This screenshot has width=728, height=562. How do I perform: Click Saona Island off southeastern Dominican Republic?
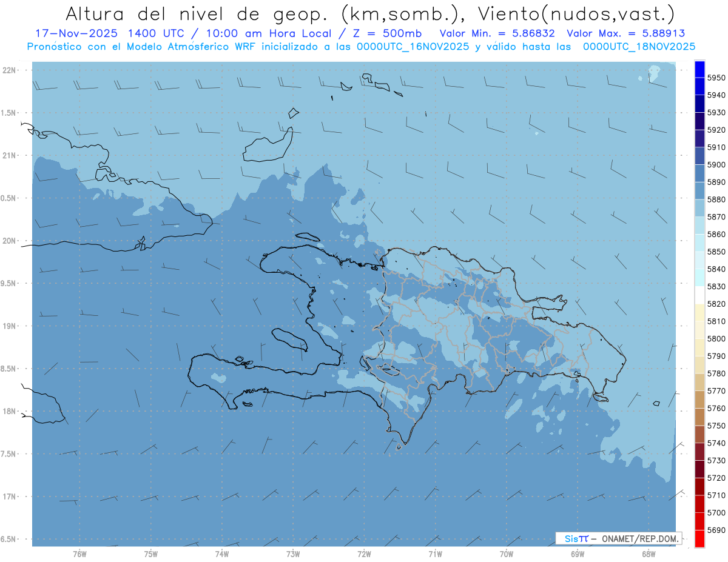[601, 398]
